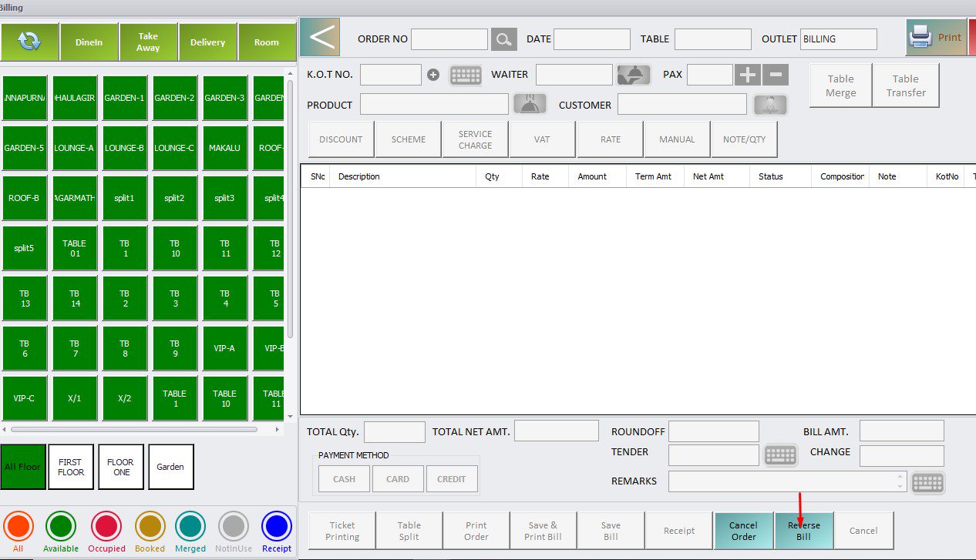Click the order number search magnifier icon
This screenshot has width=976, height=560.
pyautogui.click(x=503, y=39)
